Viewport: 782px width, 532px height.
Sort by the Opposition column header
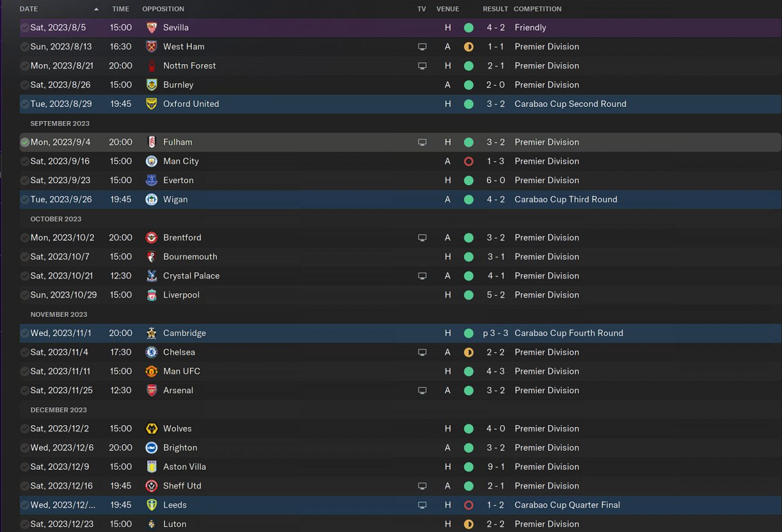(x=163, y=9)
